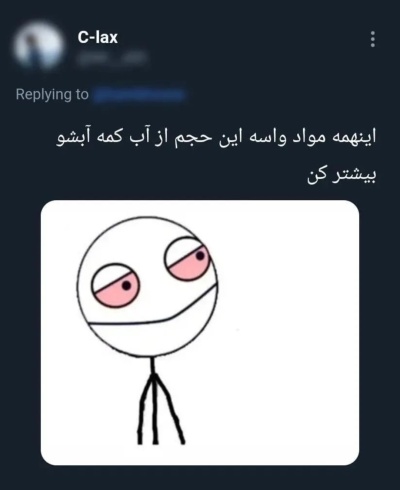The width and height of the screenshot is (400, 490).
Task: Click the word این in the reply
Action: coord(229,137)
